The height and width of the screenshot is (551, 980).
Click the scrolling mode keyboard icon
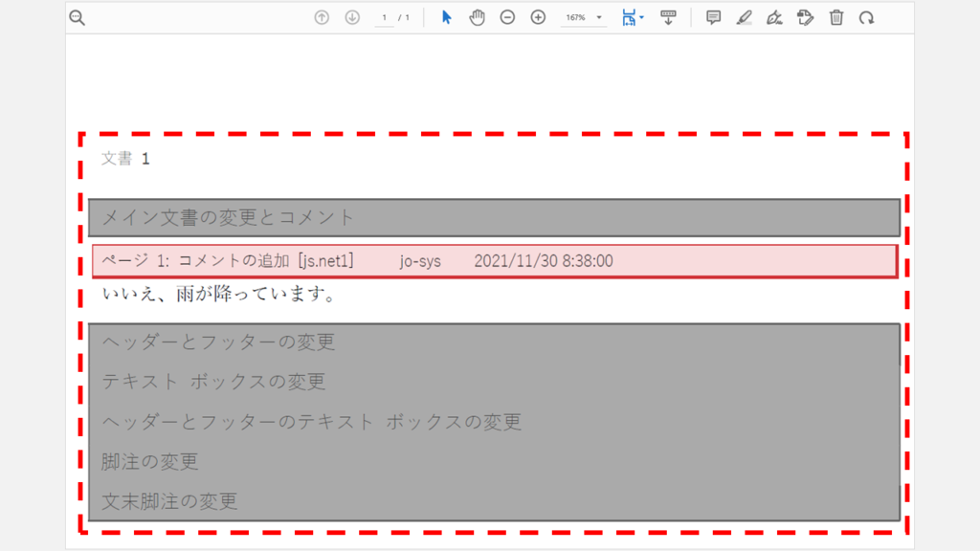[x=668, y=17]
